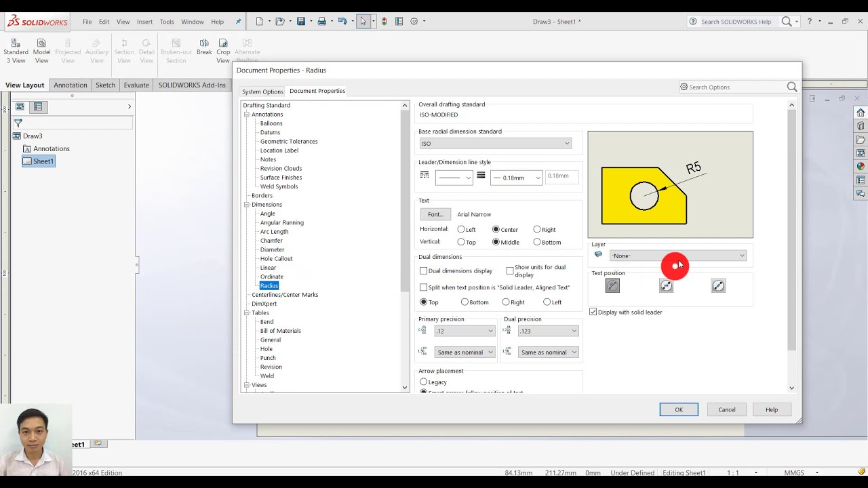Open the Insert menu
868x488 pixels.
[x=144, y=22]
